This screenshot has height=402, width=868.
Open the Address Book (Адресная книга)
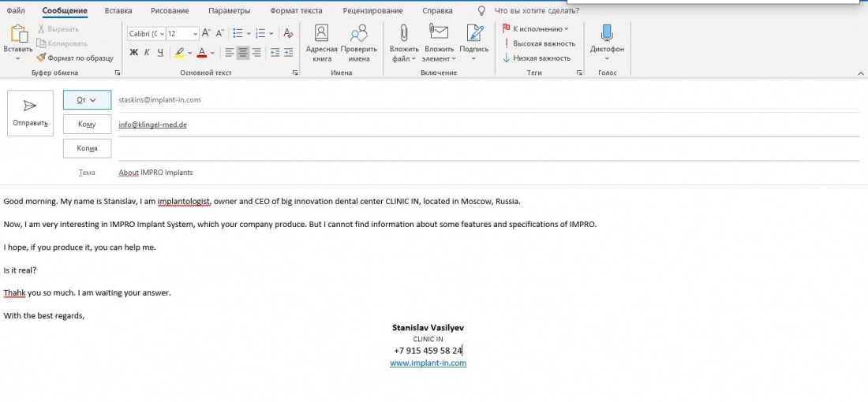[x=321, y=43]
